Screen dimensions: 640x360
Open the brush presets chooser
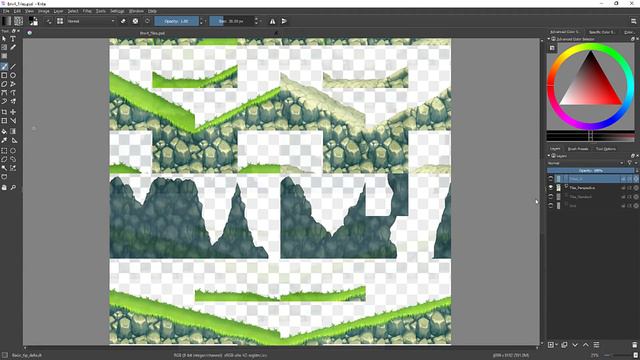click(60, 21)
